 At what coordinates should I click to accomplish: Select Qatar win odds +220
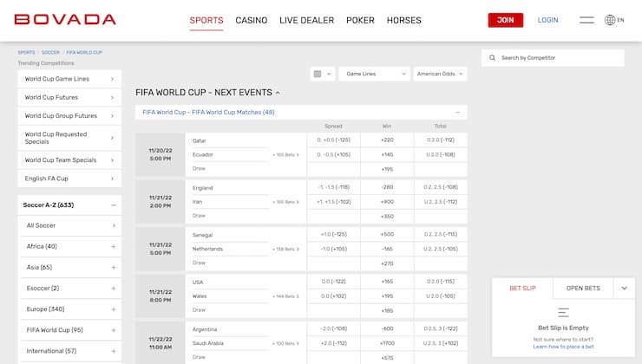point(387,140)
